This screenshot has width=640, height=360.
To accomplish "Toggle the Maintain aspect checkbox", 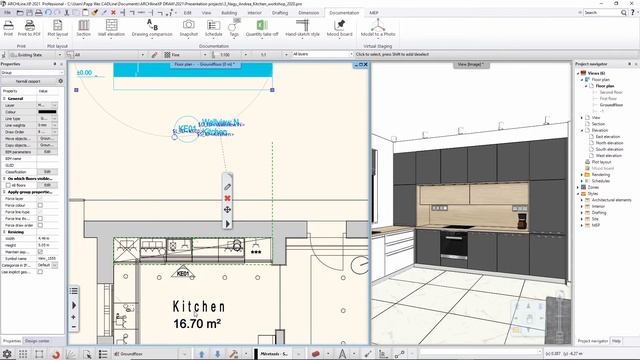I will tap(40, 252).
